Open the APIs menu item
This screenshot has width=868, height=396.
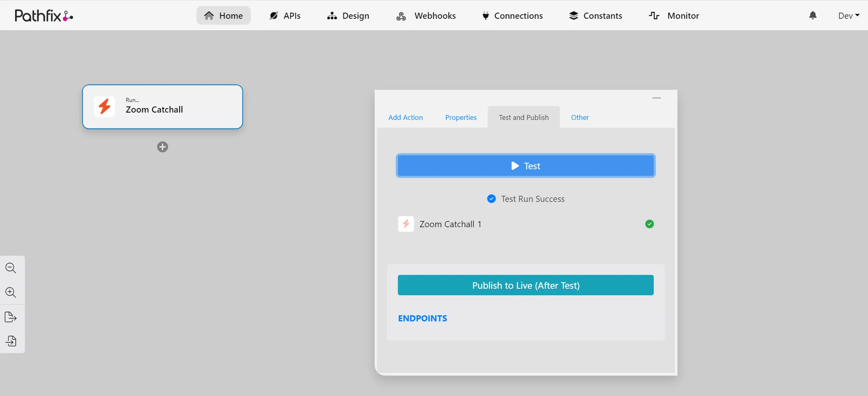point(285,15)
